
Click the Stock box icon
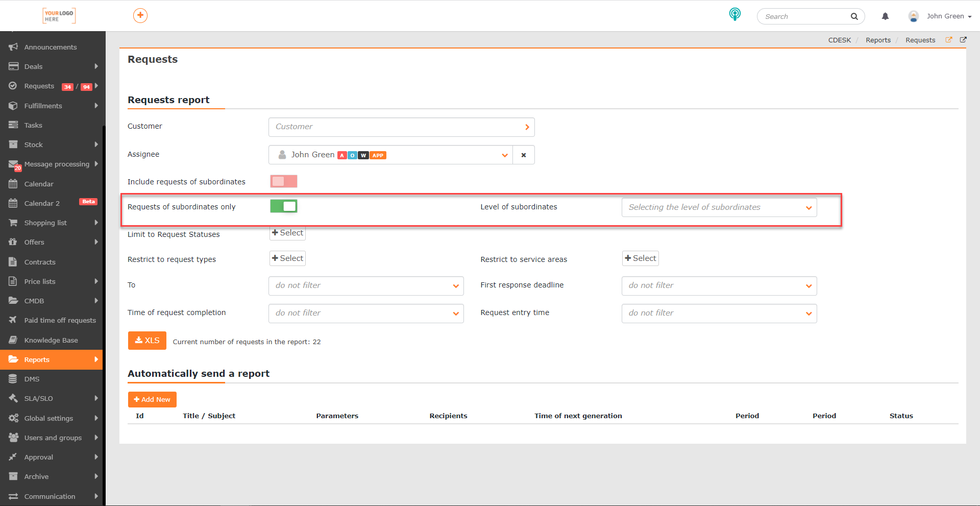click(13, 144)
